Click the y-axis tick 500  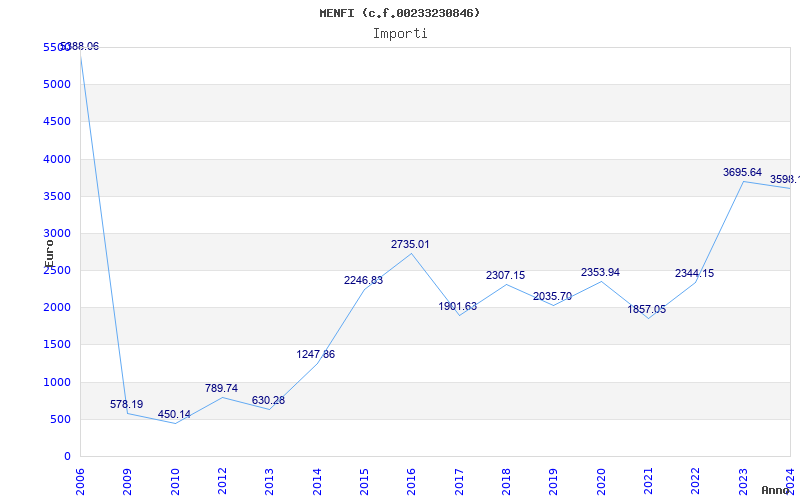click(60, 419)
